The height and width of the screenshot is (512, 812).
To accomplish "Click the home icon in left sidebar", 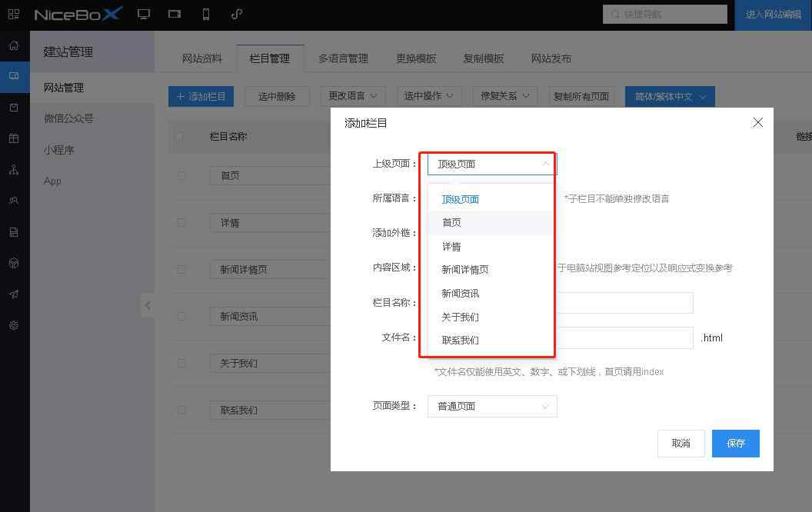I will click(14, 45).
